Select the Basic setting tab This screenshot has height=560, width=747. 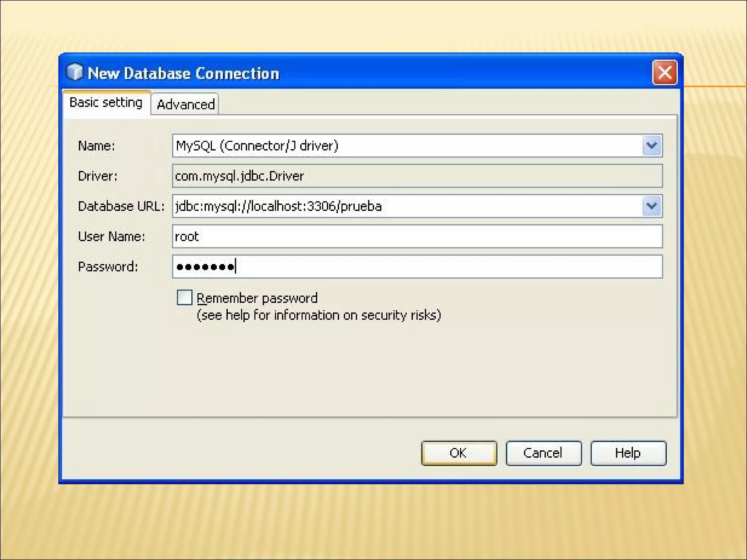[106, 103]
